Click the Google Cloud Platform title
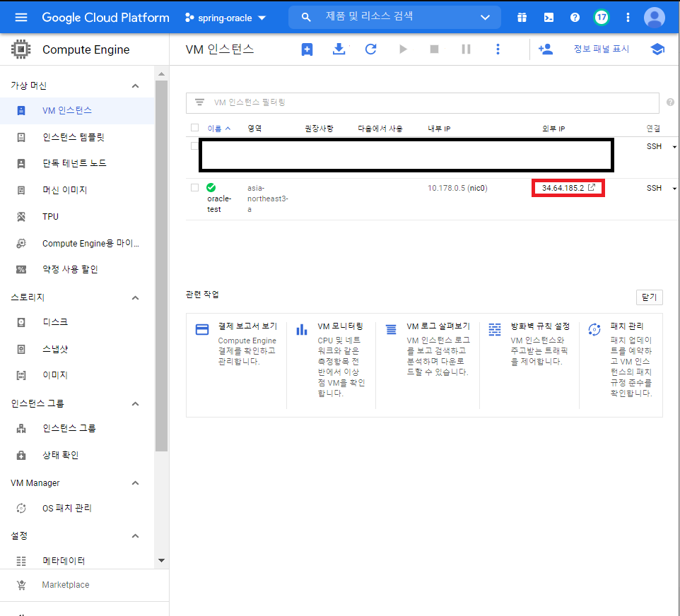680x616 pixels. pyautogui.click(x=105, y=18)
